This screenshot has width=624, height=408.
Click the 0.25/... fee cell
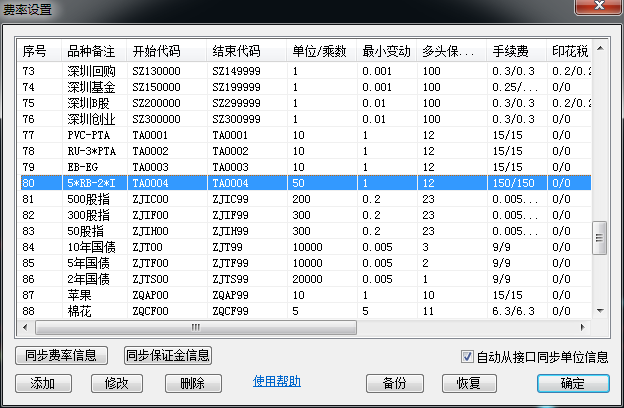click(515, 87)
